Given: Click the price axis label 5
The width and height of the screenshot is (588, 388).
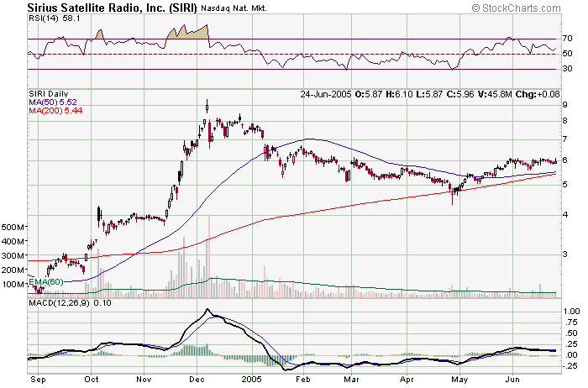Looking at the screenshot, I should tap(565, 185).
